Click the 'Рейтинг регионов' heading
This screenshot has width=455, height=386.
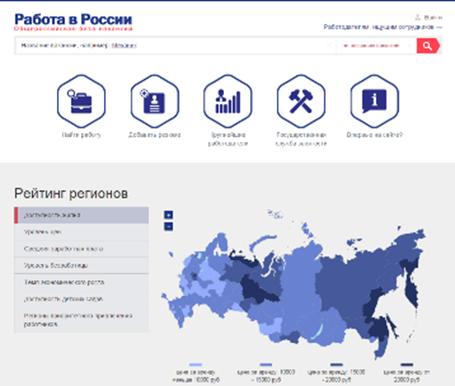coord(71,194)
